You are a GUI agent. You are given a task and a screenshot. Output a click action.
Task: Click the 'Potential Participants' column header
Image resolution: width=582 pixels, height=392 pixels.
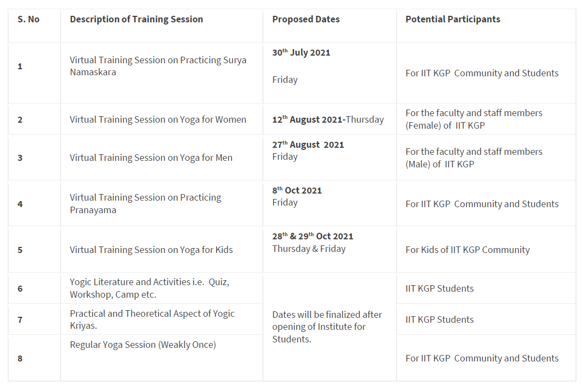(x=453, y=19)
